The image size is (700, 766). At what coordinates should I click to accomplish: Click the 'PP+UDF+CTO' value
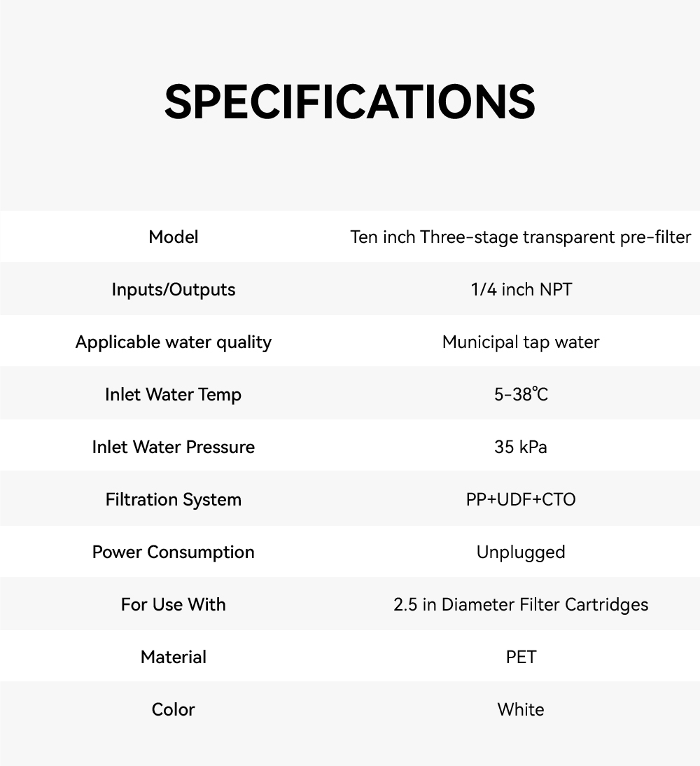point(521,500)
